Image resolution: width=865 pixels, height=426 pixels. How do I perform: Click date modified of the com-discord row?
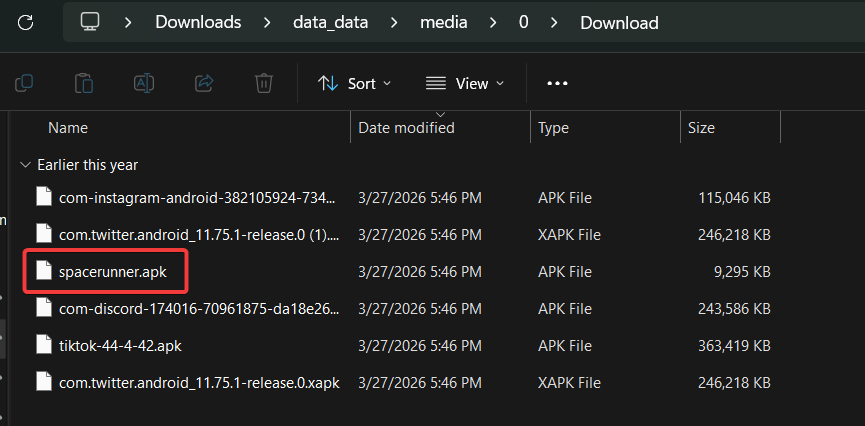coord(420,308)
